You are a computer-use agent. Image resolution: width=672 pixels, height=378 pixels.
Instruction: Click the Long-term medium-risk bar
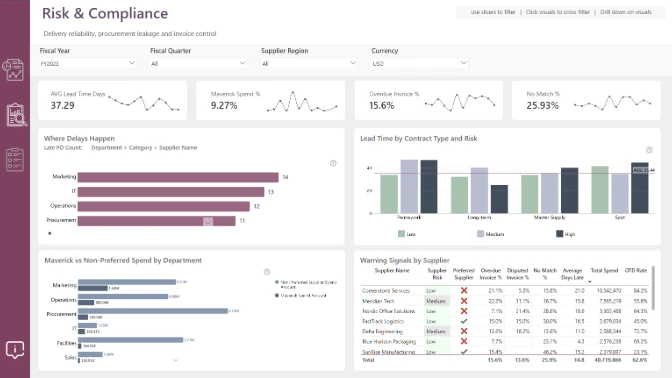pos(480,190)
